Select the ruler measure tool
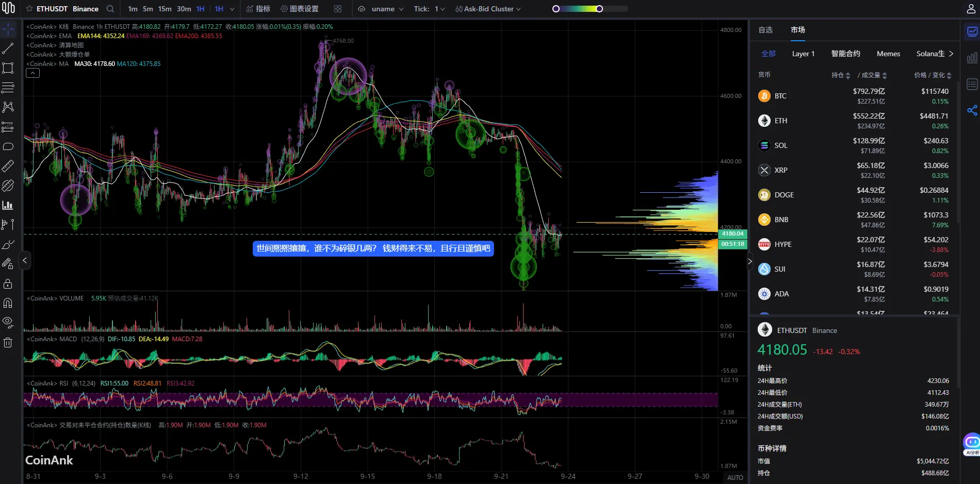The width and height of the screenshot is (980, 484). click(8, 166)
